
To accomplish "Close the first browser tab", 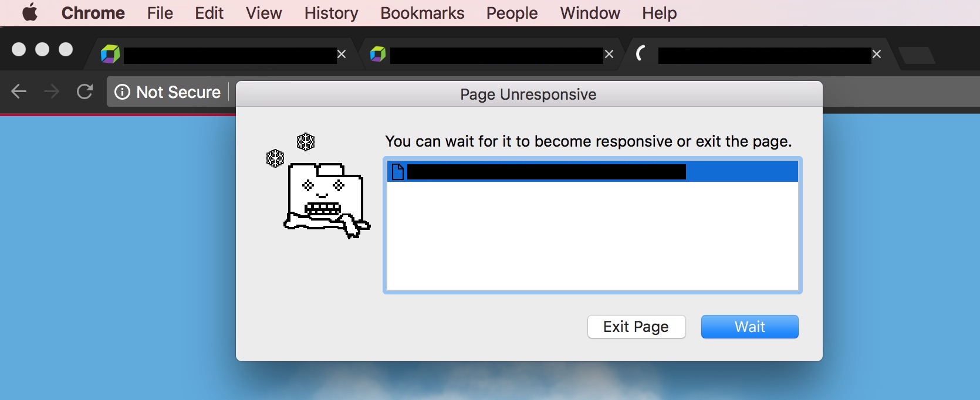I will (x=342, y=55).
